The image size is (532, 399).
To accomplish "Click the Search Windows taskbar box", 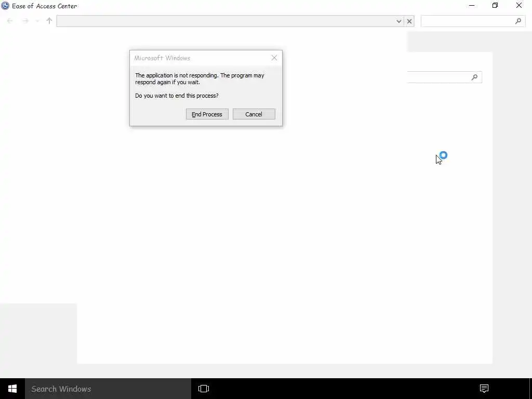I will click(108, 389).
